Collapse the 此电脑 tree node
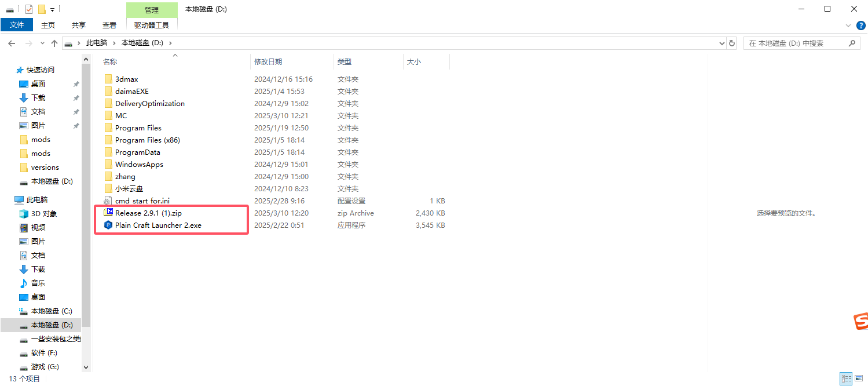This screenshot has width=868, height=386. tap(10, 200)
